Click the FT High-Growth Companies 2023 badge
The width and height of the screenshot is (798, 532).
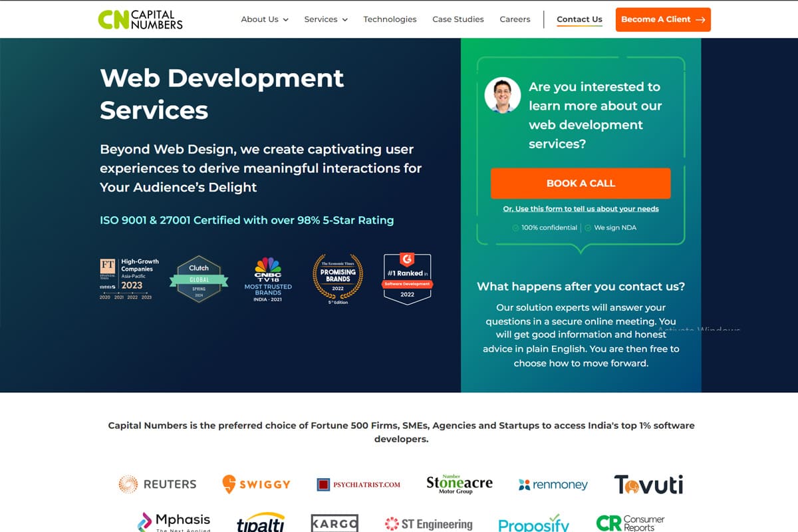coord(129,279)
